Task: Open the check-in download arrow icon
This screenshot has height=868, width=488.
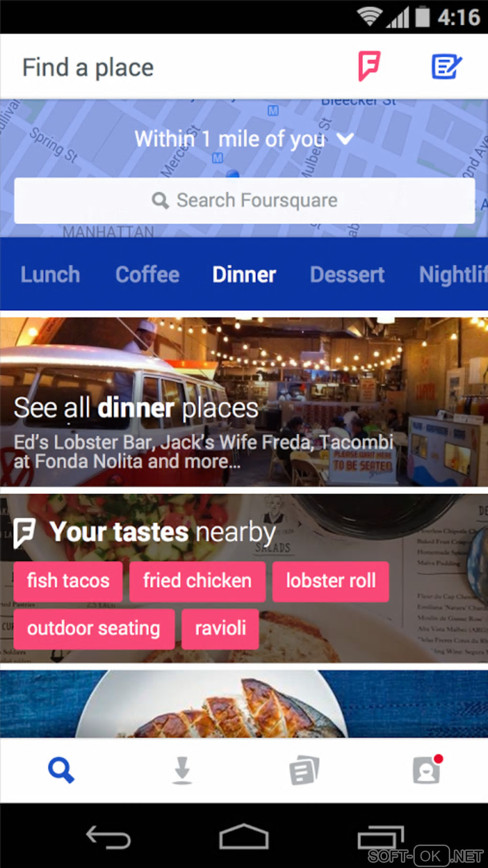Action: tap(182, 770)
